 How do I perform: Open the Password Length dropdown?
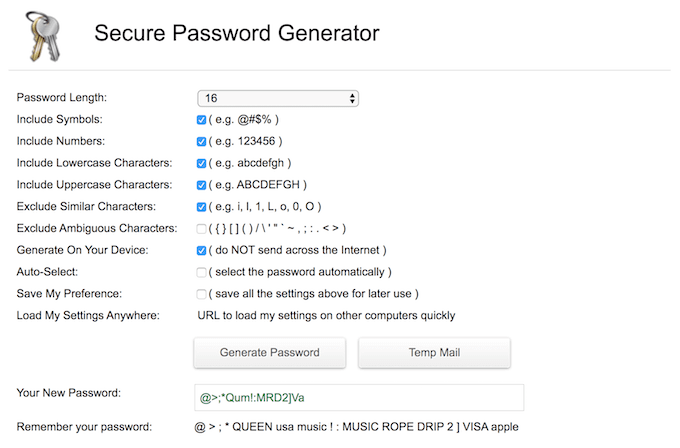coord(277,98)
